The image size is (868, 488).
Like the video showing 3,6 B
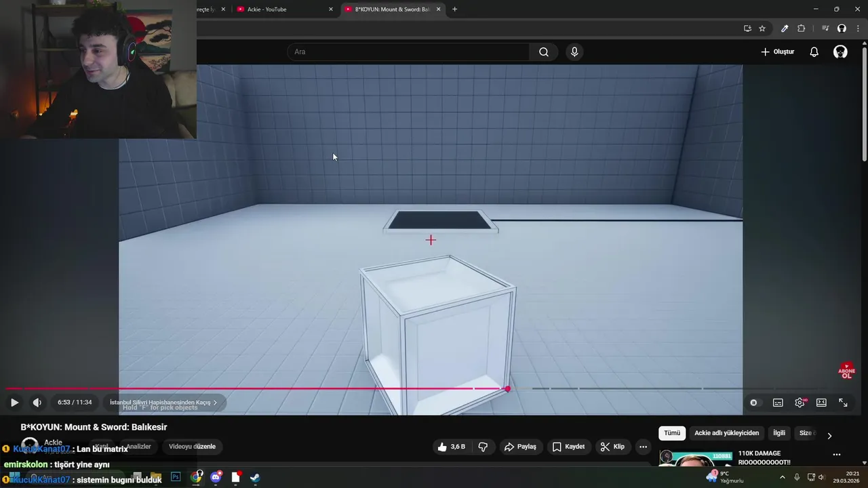point(452,447)
